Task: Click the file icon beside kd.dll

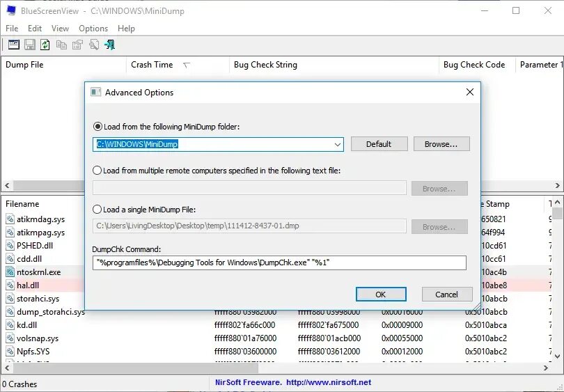Action: pyautogui.click(x=10, y=324)
